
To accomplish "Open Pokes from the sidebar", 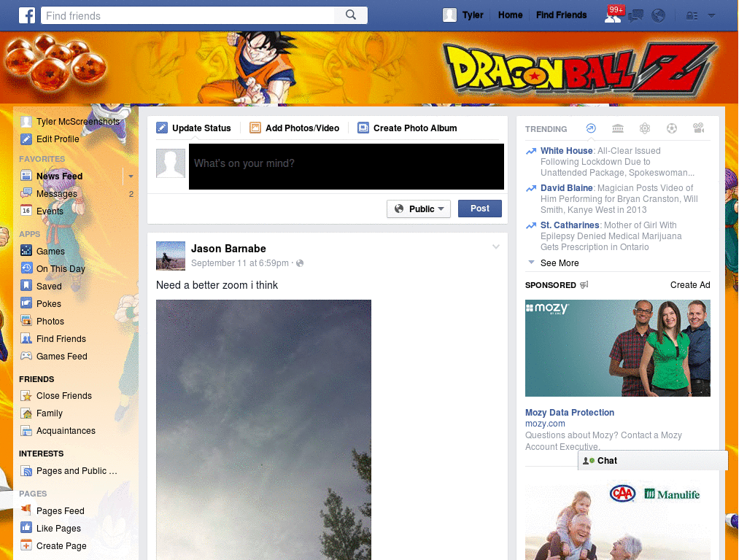I will coord(47,303).
